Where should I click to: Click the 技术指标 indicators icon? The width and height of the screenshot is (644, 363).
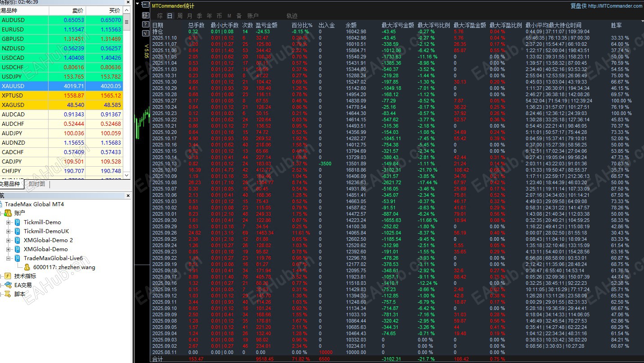tap(8, 276)
